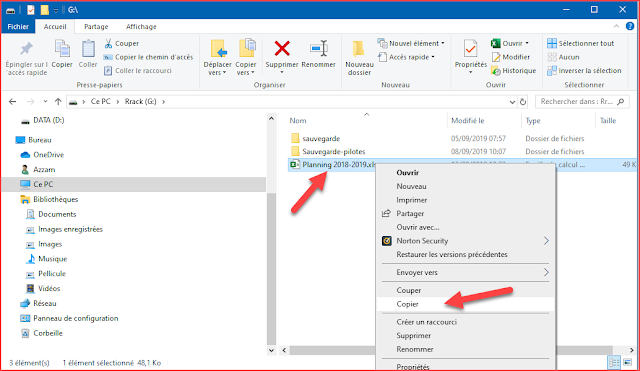640x371 pixels.
Task: Open Musique library
Action: pyautogui.click(x=52, y=259)
